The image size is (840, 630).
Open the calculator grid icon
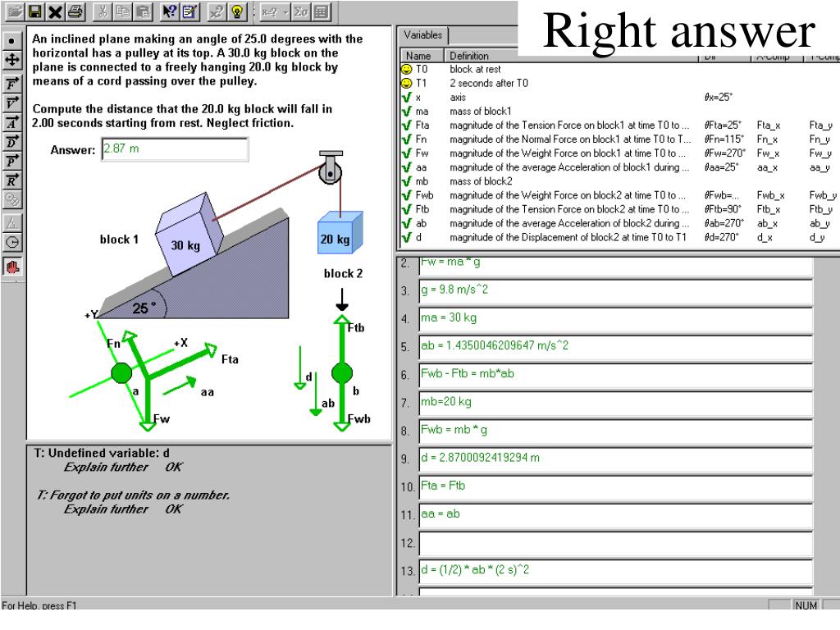pyautogui.click(x=321, y=11)
